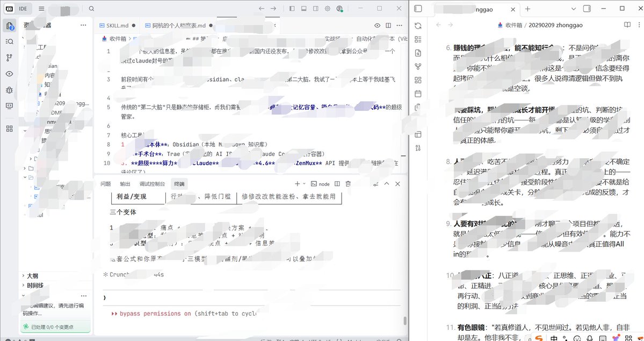Click the binary 0110 icon in Obsidian ribbon
Viewport: 644px width, 341px height.
coord(418,148)
